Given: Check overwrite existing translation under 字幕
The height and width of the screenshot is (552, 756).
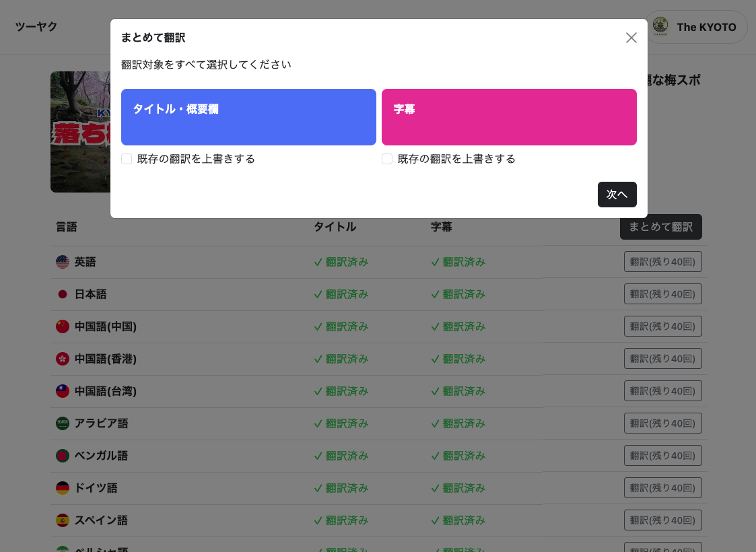Looking at the screenshot, I should click(x=386, y=159).
